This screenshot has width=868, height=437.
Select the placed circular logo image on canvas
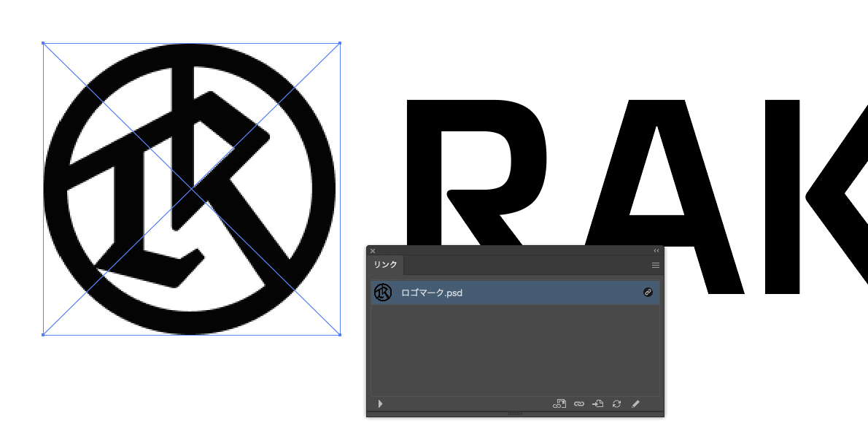click(191, 189)
